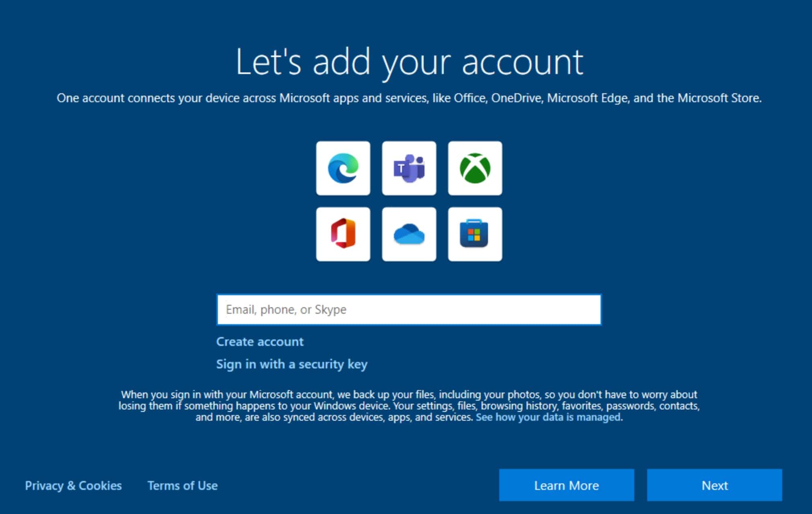This screenshot has width=812, height=514.
Task: Click the Privacy & Cookies link
Action: click(75, 486)
